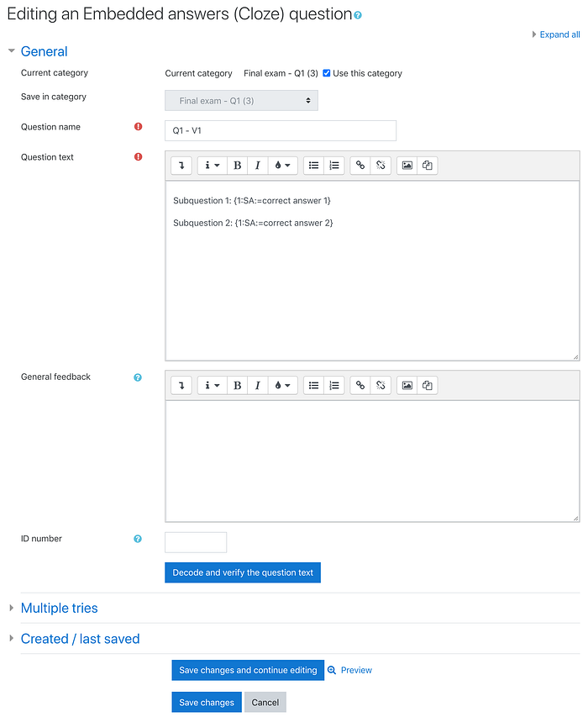
Task: Open question Preview link
Action: 356,671
